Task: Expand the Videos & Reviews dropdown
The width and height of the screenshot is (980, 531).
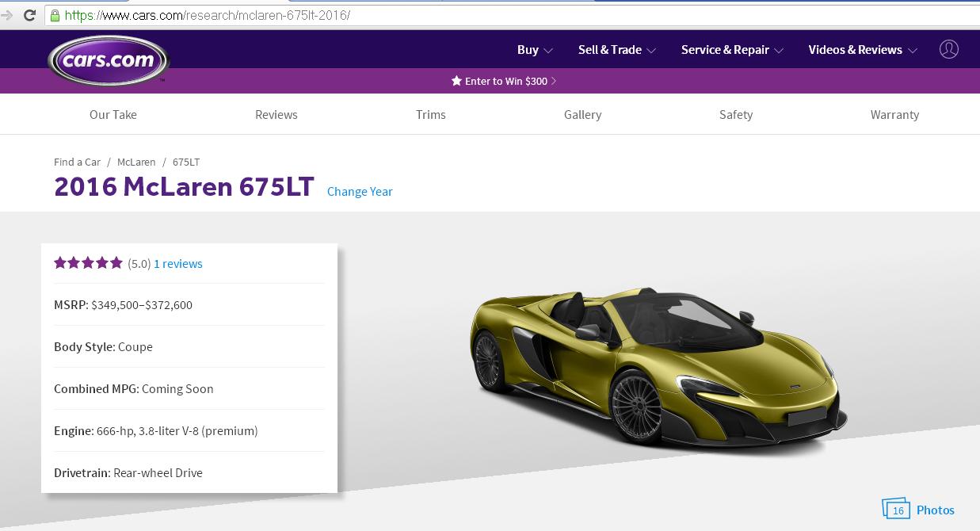Action: (x=863, y=50)
